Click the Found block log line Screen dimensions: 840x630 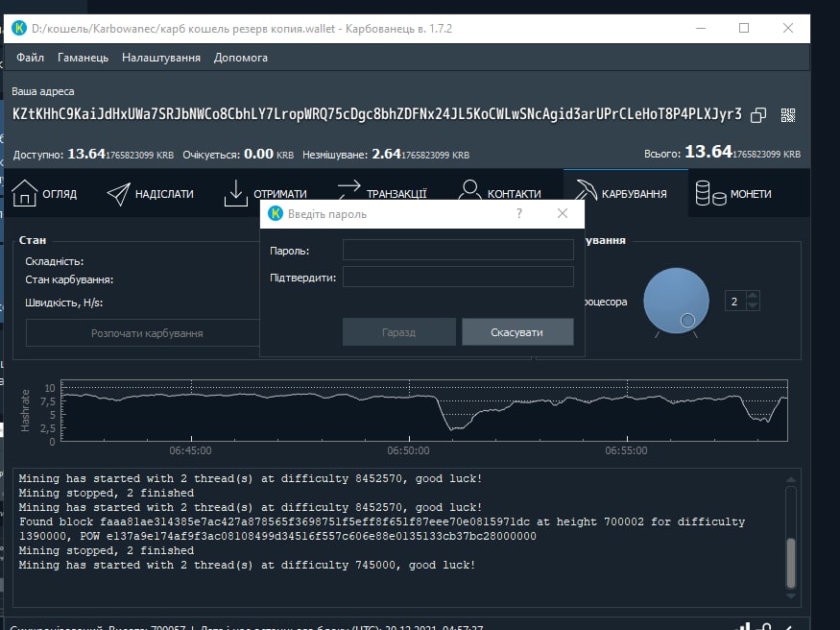(x=381, y=529)
